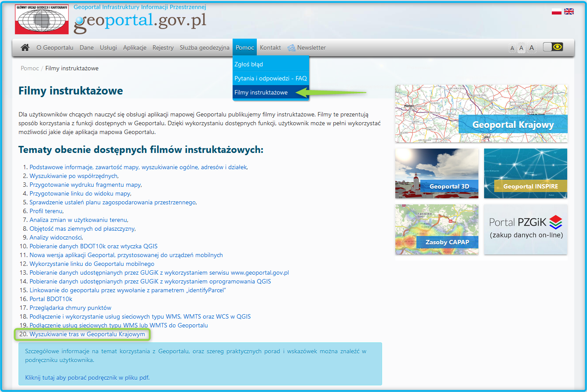Click the home icon in the navigation bar
Image resolution: width=587 pixels, height=392 pixels.
[x=25, y=47]
